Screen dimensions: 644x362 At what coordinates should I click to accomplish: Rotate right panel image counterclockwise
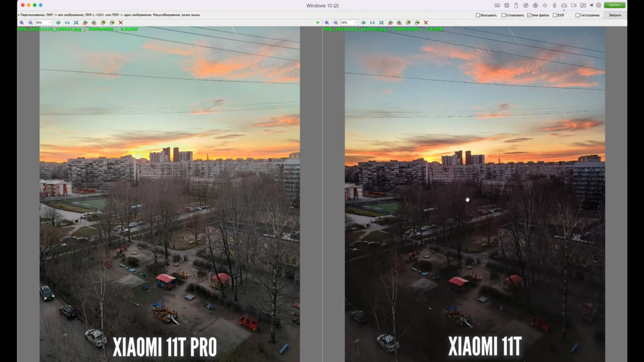390,22
